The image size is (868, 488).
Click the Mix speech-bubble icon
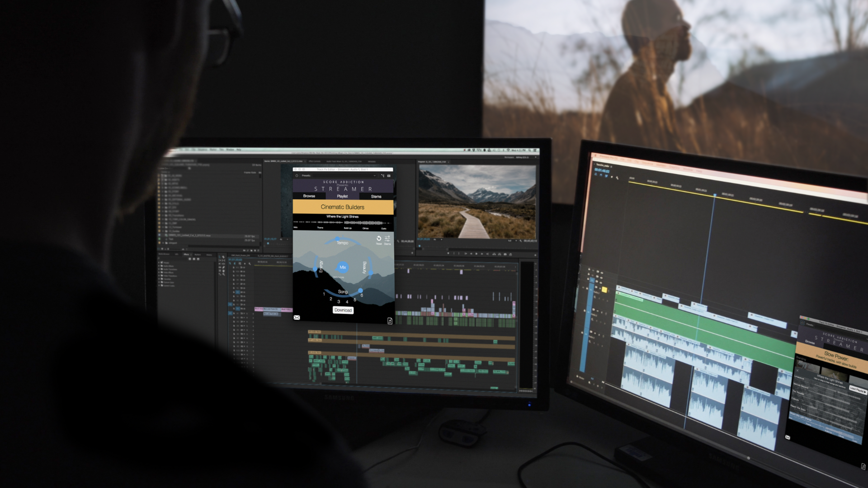coord(343,267)
